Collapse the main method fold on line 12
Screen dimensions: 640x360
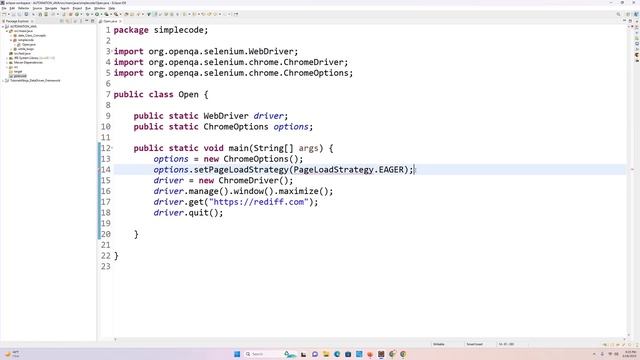[x=112, y=147]
